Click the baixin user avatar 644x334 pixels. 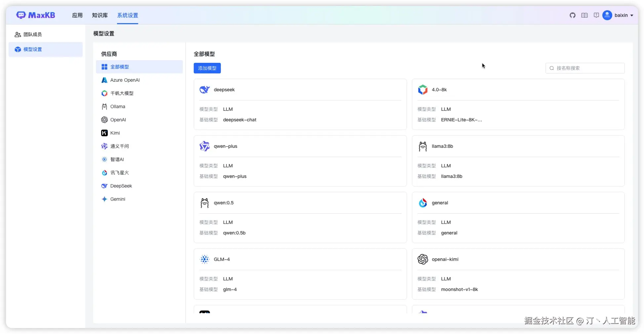[607, 15]
